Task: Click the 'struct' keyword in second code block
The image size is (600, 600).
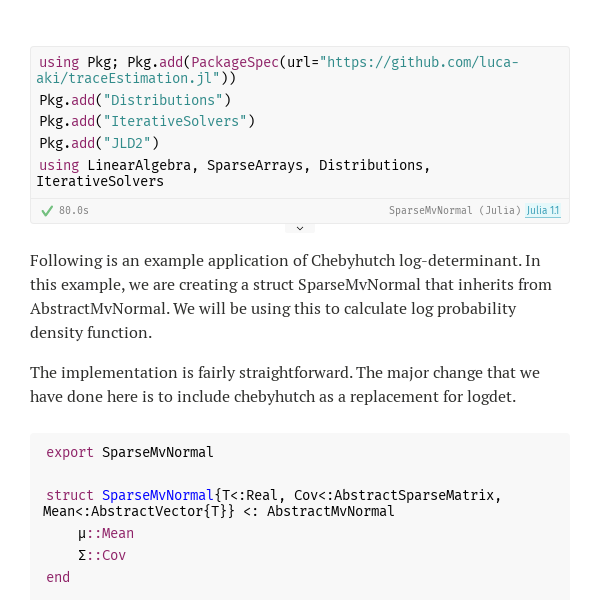Action: pos(70,496)
